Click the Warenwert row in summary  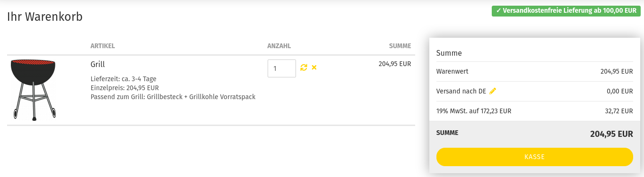click(534, 72)
